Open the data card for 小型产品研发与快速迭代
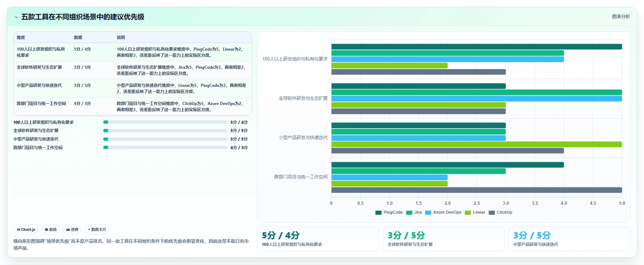Image resolution: width=644 pixels, height=265 pixels. coord(570,239)
